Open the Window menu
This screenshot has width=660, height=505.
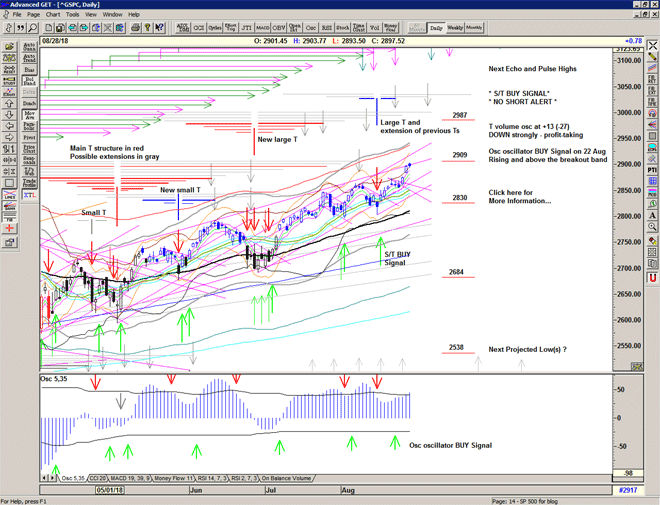tap(112, 15)
